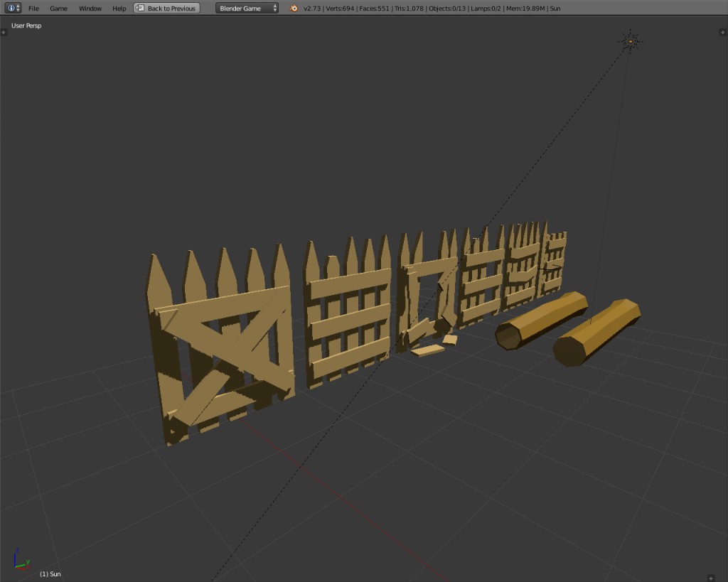Open the Game menu

coord(58,9)
